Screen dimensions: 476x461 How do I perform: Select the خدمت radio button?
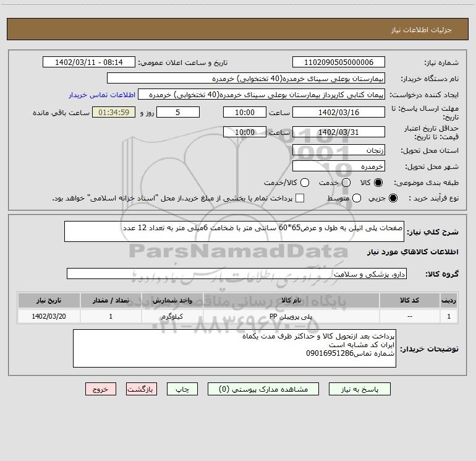click(346, 183)
